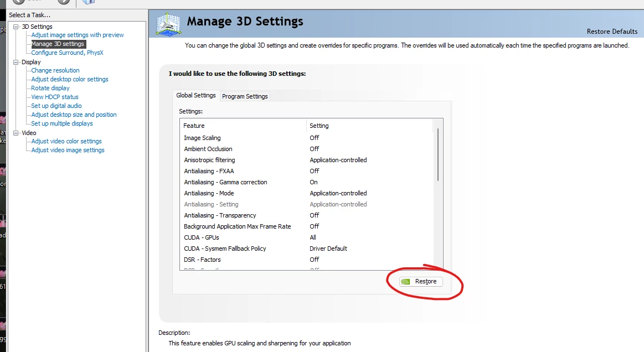Image resolution: width=644 pixels, height=352 pixels.
Task: Select the Antialiasing - Mode row
Action: [x=306, y=194]
